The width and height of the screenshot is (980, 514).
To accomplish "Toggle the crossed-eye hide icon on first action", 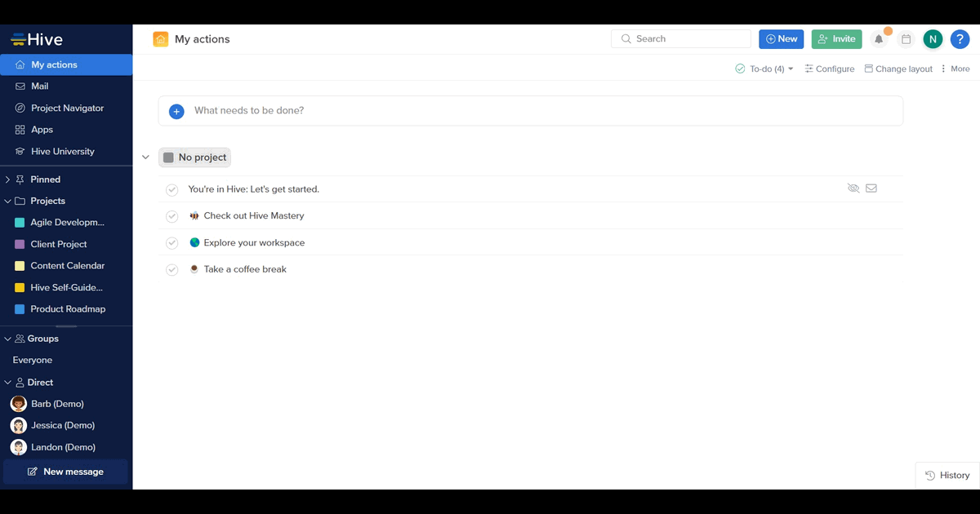I will (x=853, y=188).
